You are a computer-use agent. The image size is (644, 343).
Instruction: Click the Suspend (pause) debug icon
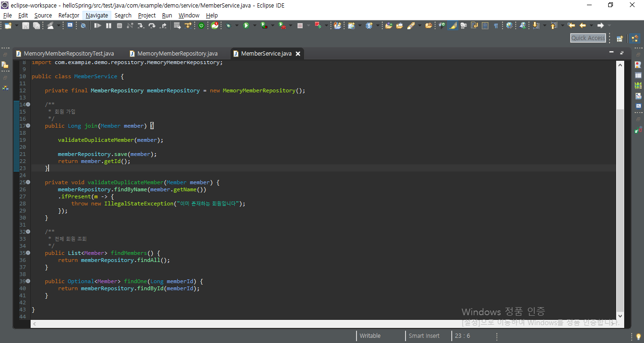point(108,25)
